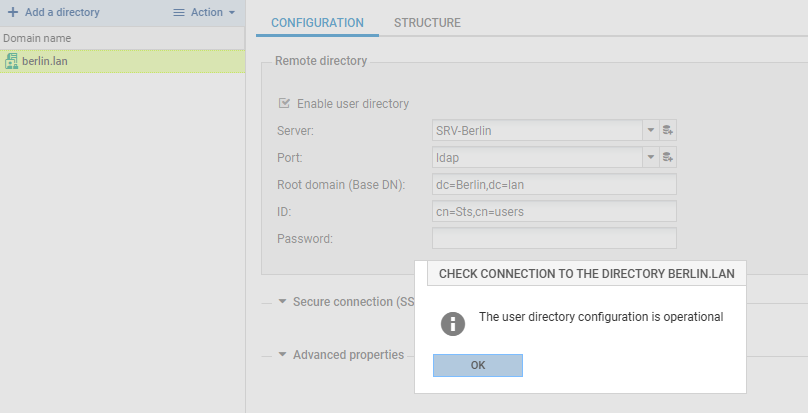The height and width of the screenshot is (413, 808).
Task: Click the plus icon for Add a directory
Action: coord(12,12)
